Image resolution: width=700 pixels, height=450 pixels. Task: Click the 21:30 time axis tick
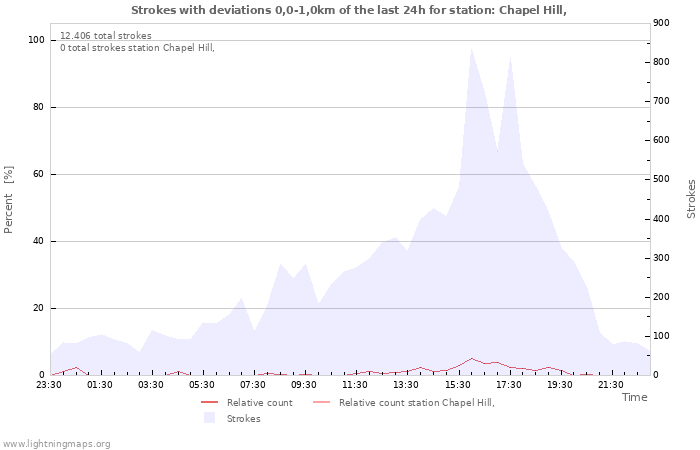[x=611, y=384]
